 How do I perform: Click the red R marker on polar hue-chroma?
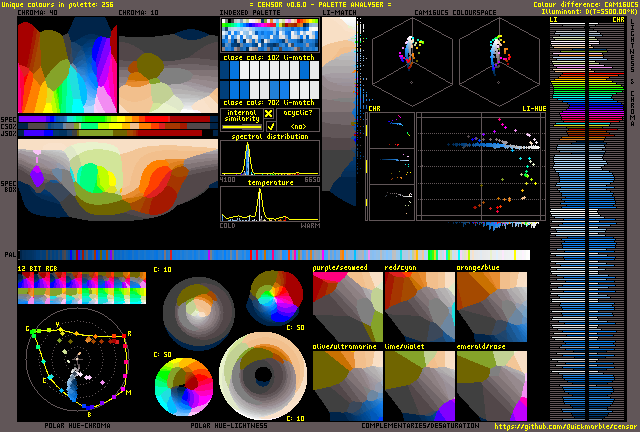tap(129, 333)
